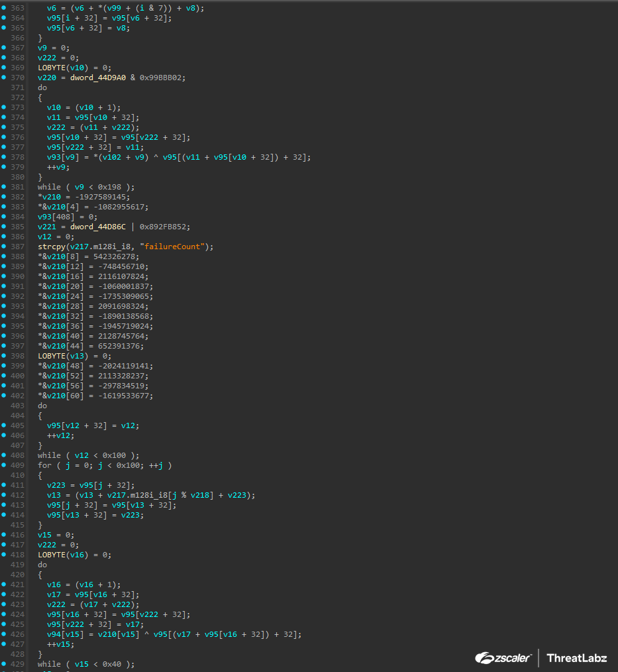Select the blue marker next to line 409
This screenshot has height=672, width=618.
pyautogui.click(x=4, y=465)
